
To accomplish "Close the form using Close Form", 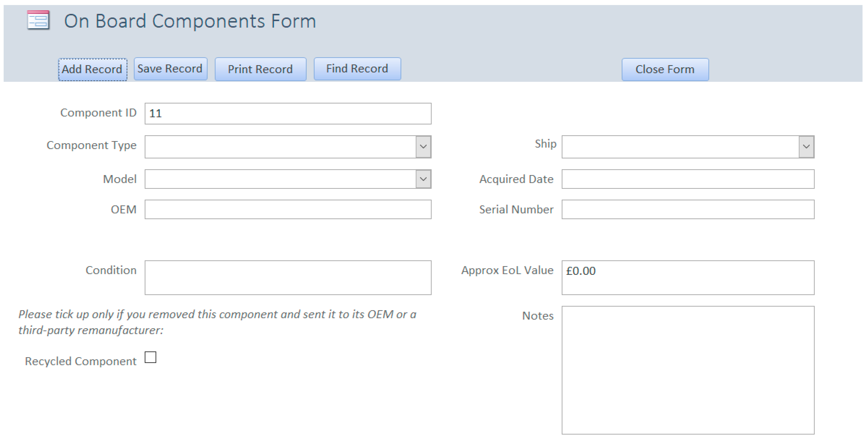I will (664, 69).
